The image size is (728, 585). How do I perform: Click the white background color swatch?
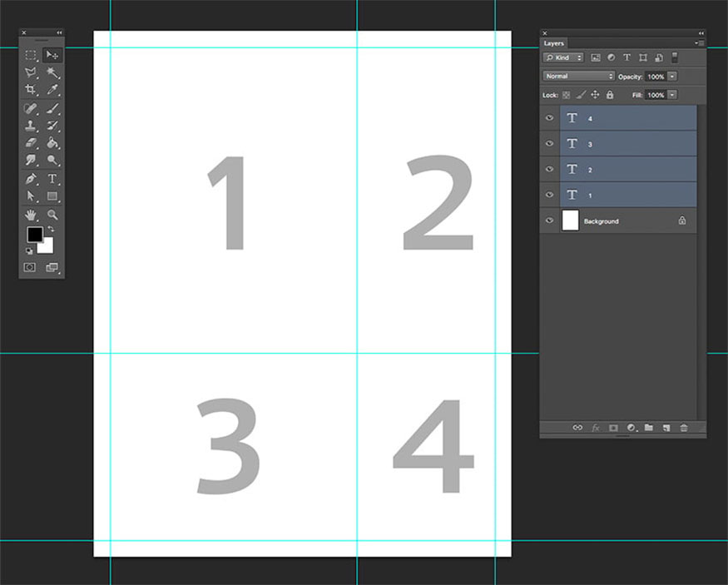(x=47, y=247)
